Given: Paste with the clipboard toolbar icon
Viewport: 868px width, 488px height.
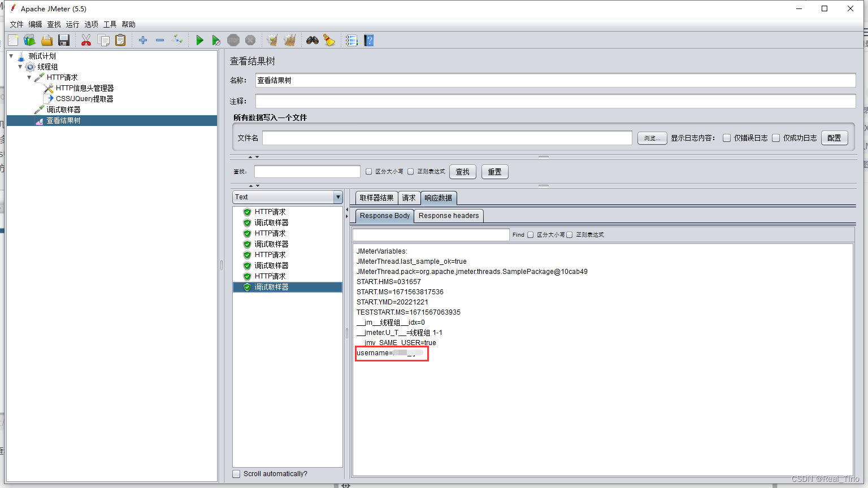Looking at the screenshot, I should (x=120, y=40).
